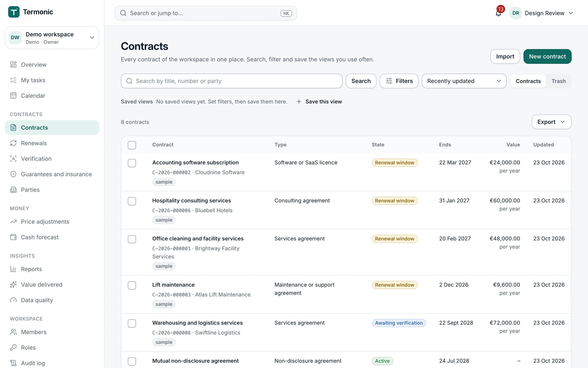588x368 pixels.
Task: Expand the Demo workspace switcher
Action: point(52,38)
